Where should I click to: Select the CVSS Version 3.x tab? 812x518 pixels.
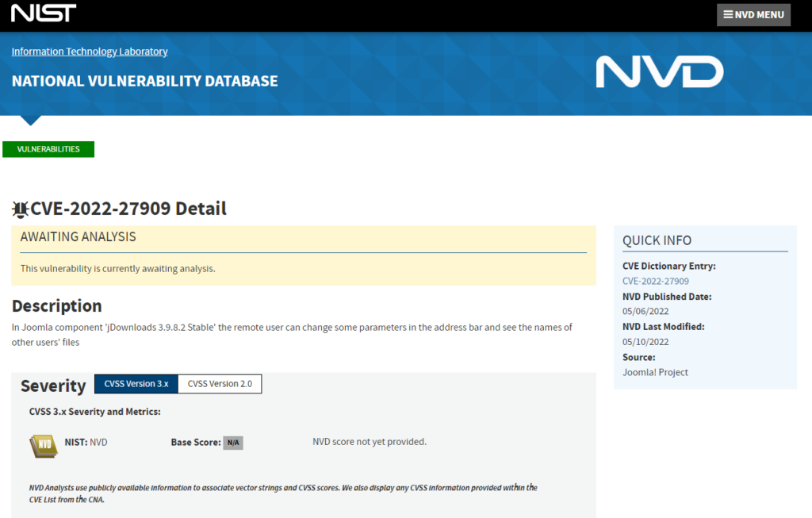click(136, 384)
